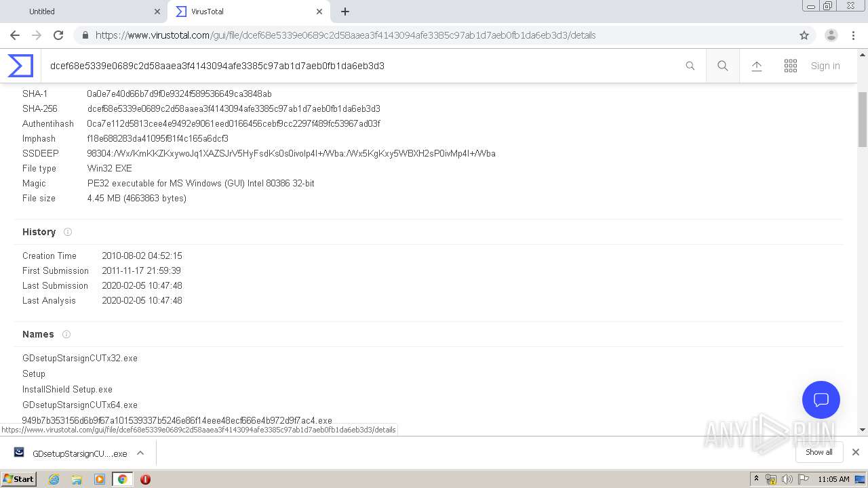Click the Win32 EXE file type value
Viewport: 868px width, 488px height.
tap(109, 168)
